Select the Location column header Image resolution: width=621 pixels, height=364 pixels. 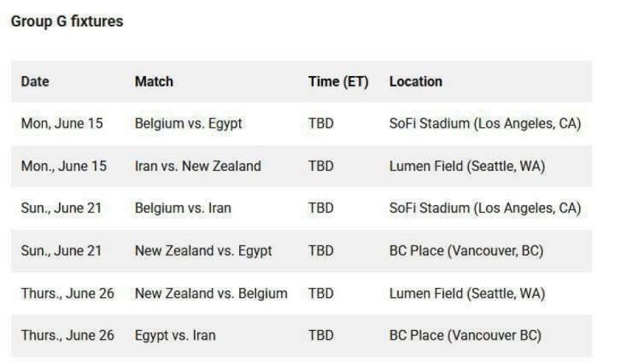tap(415, 81)
